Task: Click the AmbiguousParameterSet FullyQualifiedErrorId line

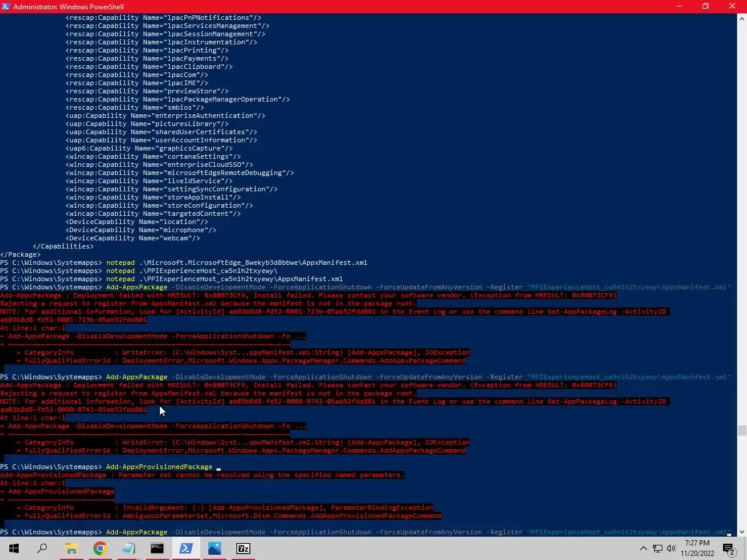Action: (x=229, y=516)
